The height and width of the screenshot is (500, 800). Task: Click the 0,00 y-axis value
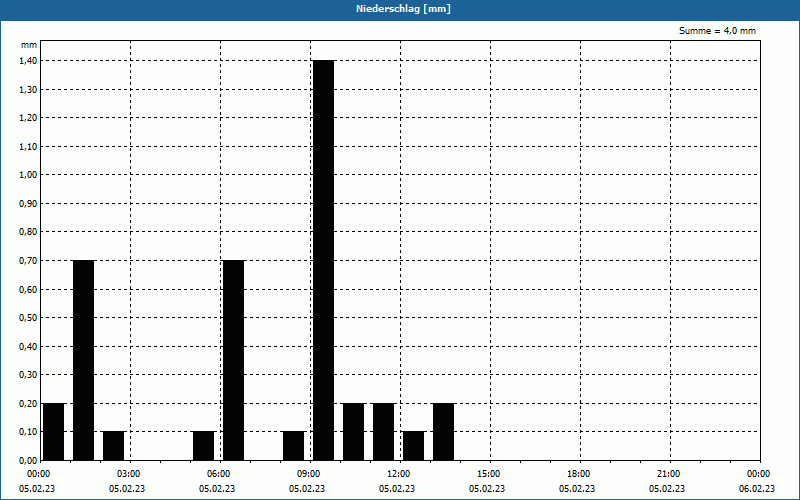click(x=28, y=460)
